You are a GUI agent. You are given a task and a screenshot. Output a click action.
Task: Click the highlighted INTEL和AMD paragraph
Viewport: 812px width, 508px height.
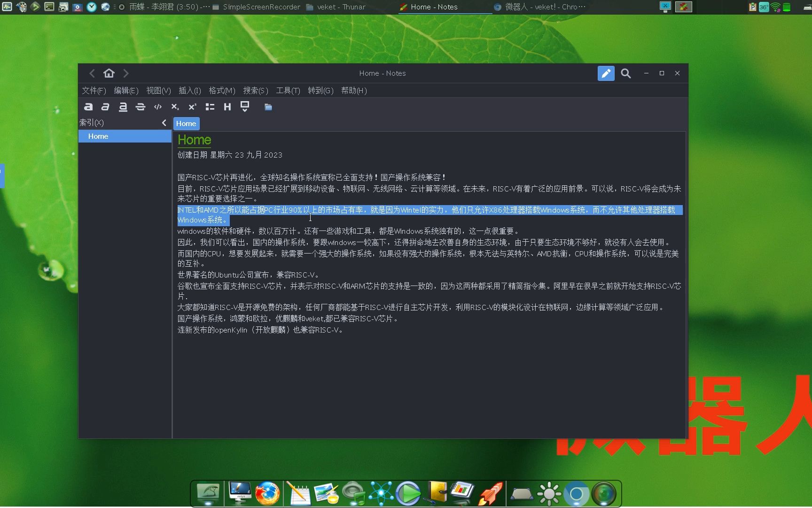point(429,215)
